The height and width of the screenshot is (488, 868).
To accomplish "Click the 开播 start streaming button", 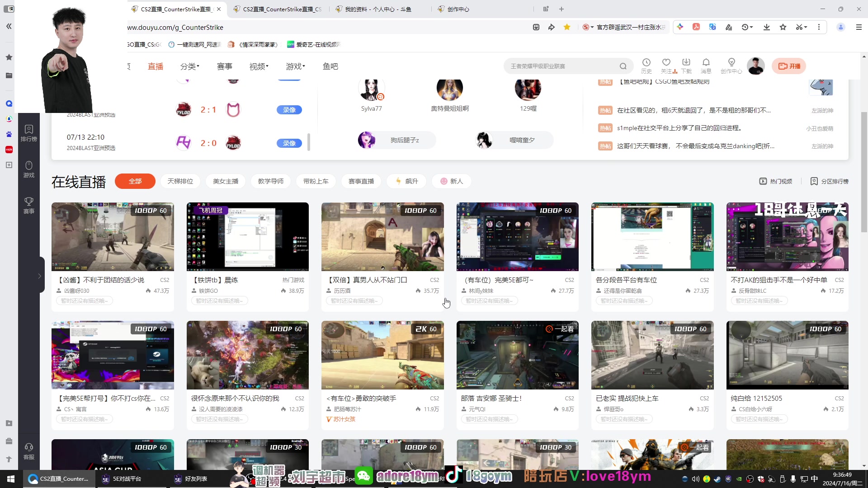I will coord(789,66).
